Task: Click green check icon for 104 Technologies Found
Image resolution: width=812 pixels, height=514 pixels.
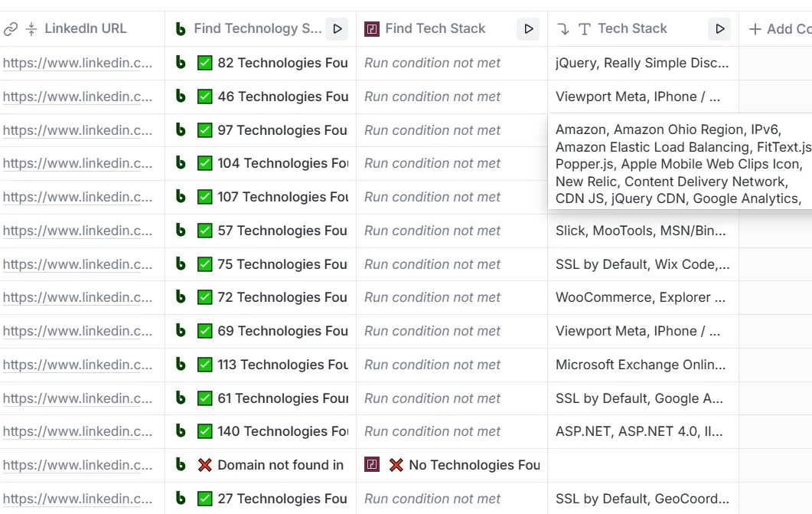Action: (x=205, y=163)
